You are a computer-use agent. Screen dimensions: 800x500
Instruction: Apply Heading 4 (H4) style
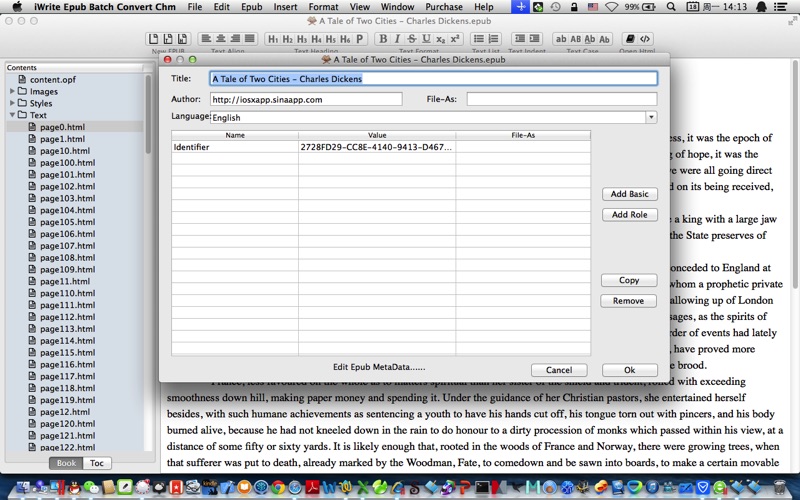tap(316, 39)
